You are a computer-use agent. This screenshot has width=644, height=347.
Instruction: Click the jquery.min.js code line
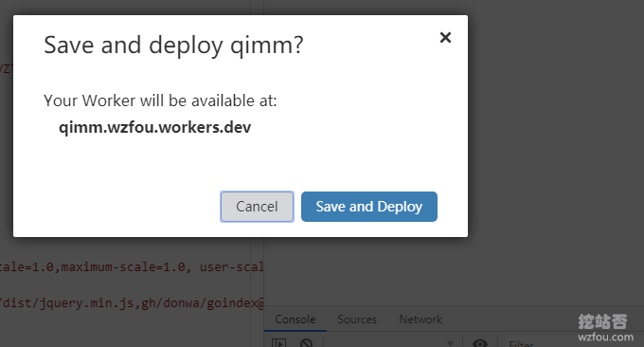[x=132, y=303]
